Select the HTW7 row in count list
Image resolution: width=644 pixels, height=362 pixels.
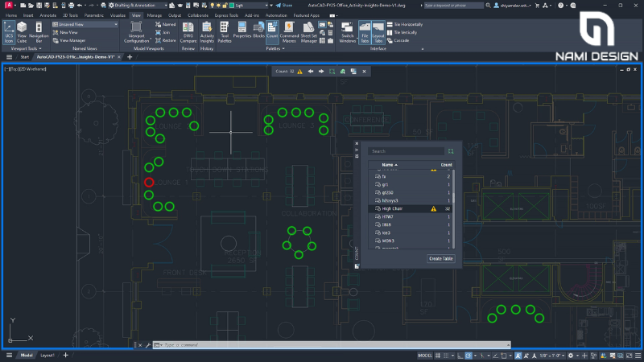pos(411,216)
